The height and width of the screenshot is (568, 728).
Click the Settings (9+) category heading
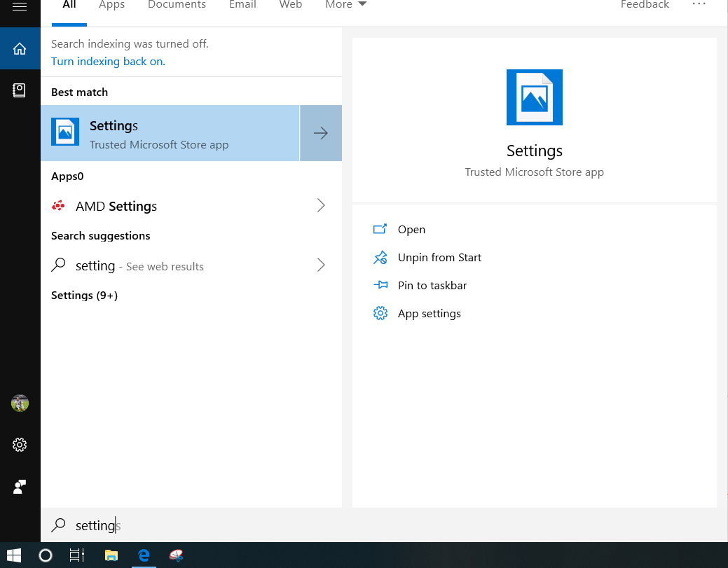(85, 295)
